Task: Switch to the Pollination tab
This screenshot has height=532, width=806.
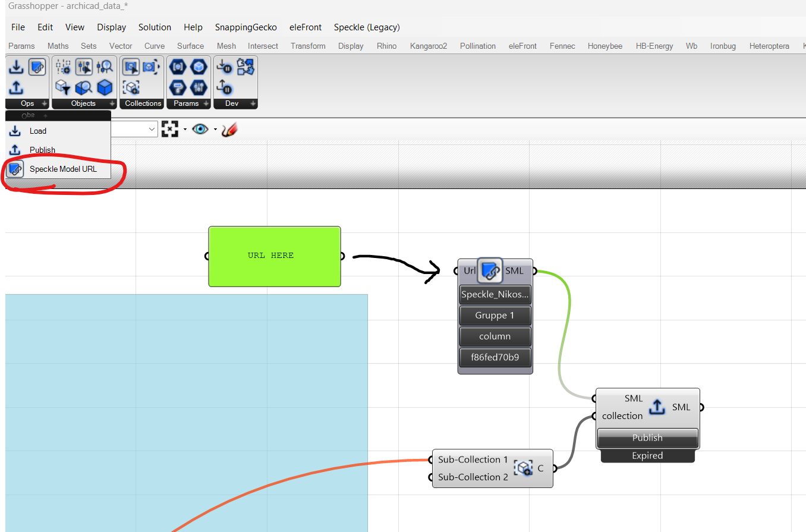Action: 478,46
